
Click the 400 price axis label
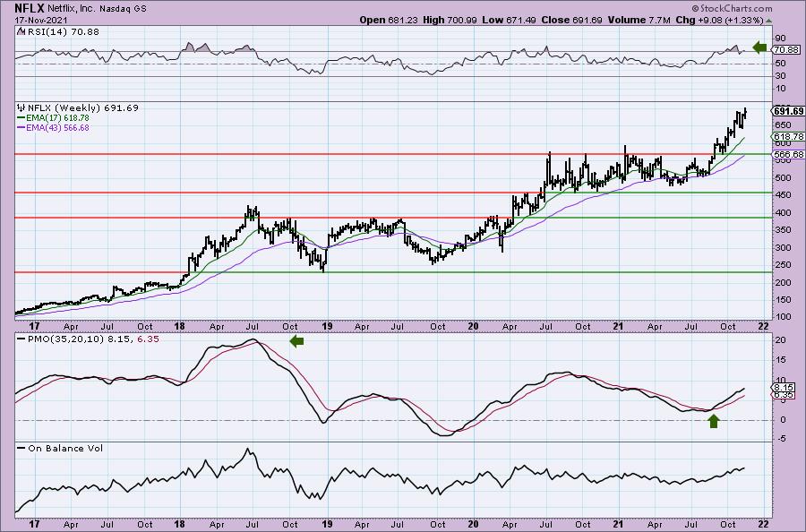click(x=783, y=212)
